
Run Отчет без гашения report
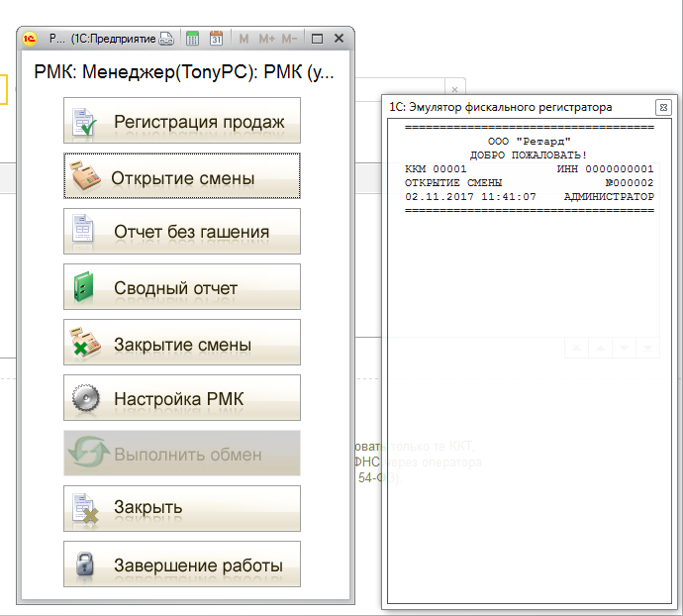[182, 231]
